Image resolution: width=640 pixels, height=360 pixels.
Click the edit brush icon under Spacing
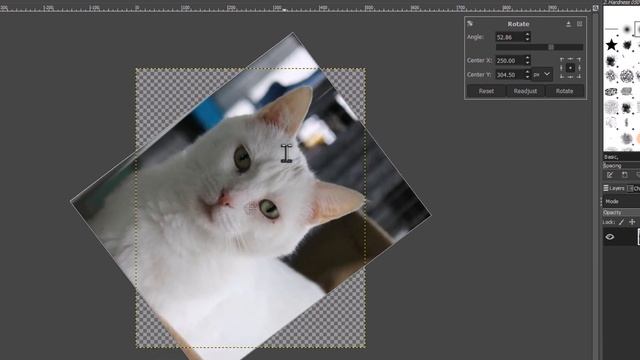(x=610, y=175)
